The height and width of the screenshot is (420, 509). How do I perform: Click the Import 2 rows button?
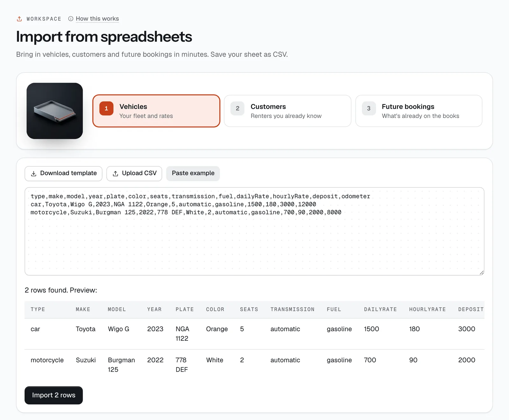54,395
